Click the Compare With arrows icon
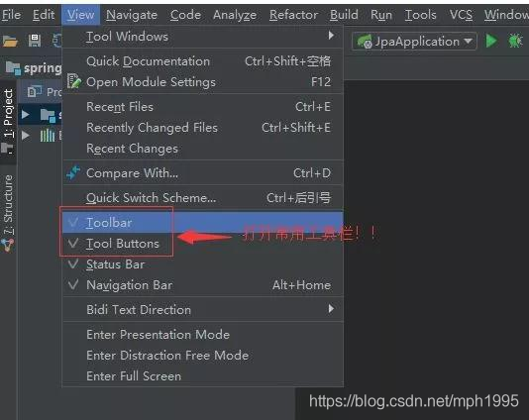This screenshot has height=420, width=529. (73, 172)
